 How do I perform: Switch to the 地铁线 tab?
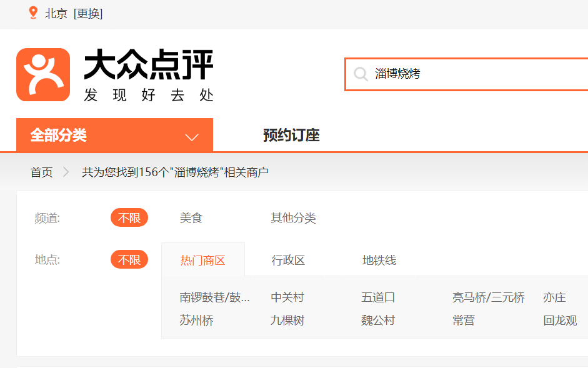pos(379,261)
